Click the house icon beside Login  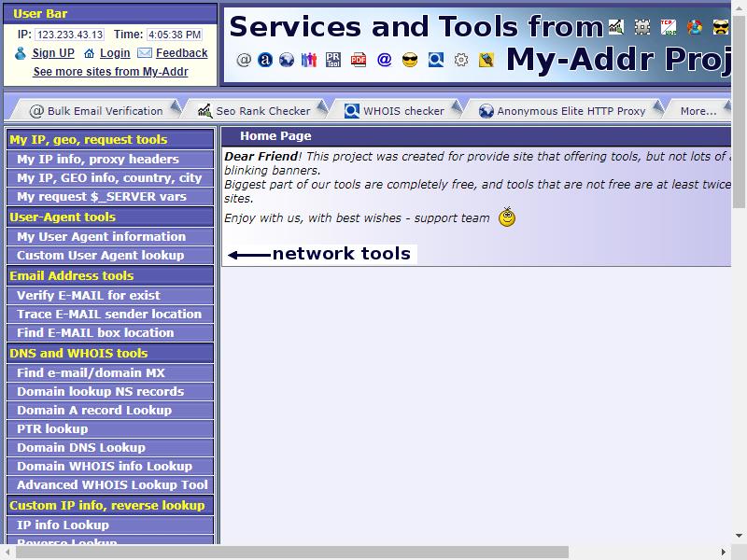click(89, 53)
